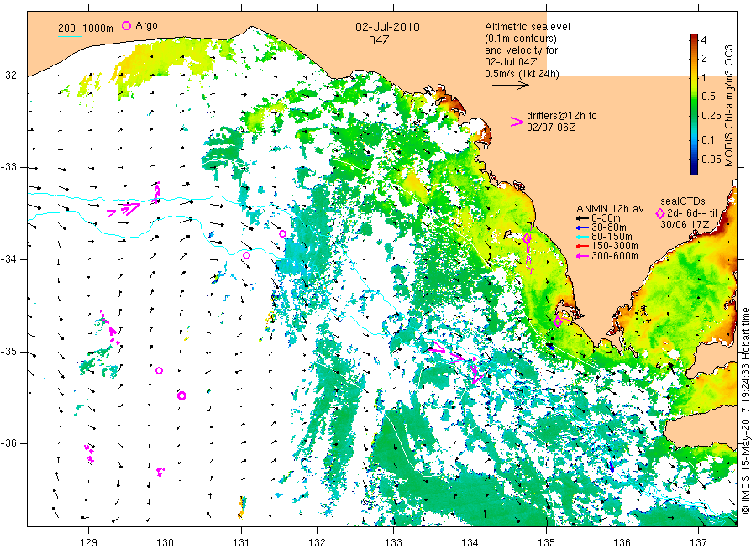Click the dark red top of the color bar
Viewport: 756px width, 554px height.
coord(694,38)
